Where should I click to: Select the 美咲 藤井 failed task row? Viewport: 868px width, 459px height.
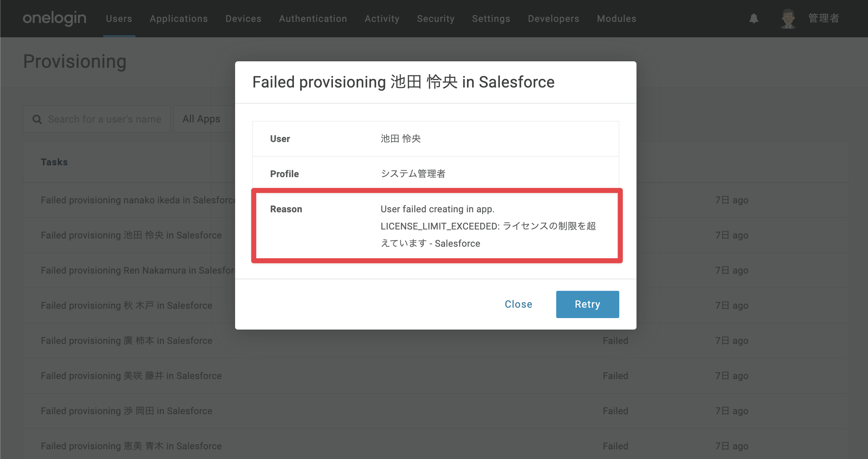436,376
